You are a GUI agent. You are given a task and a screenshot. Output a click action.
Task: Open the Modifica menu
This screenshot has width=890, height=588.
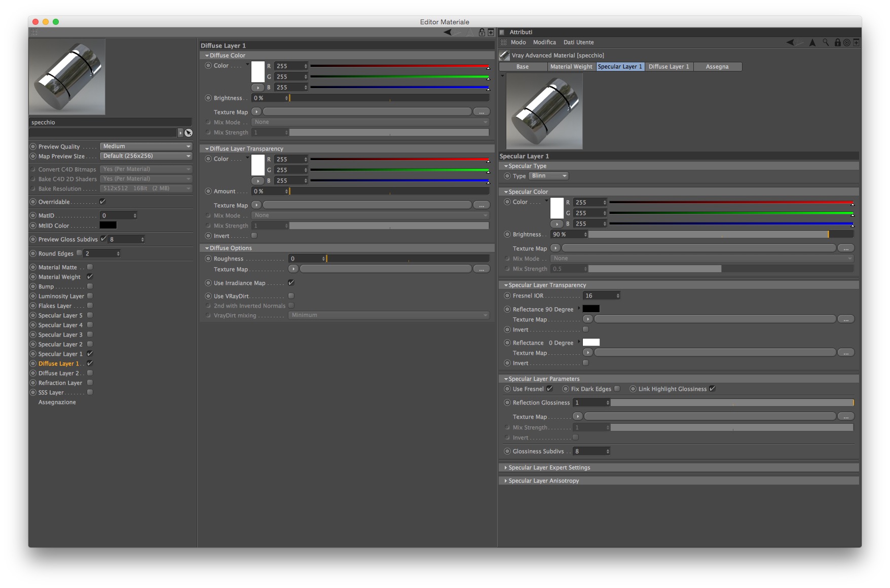[544, 43]
